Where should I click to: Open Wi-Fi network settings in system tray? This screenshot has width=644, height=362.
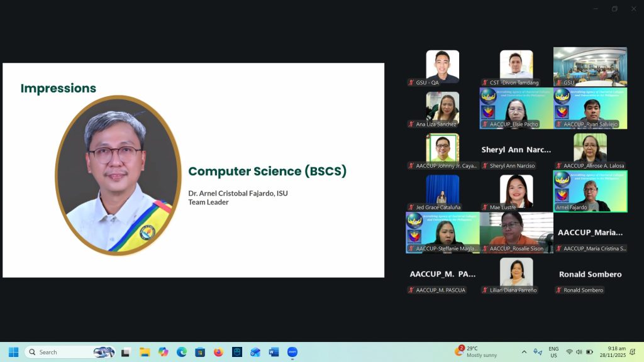pyautogui.click(x=569, y=352)
